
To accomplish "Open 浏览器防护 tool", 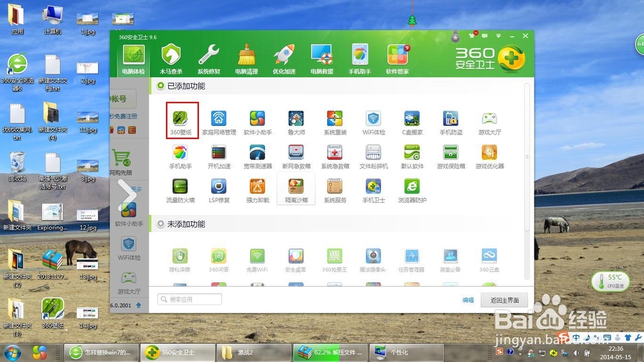I will 412,191.
